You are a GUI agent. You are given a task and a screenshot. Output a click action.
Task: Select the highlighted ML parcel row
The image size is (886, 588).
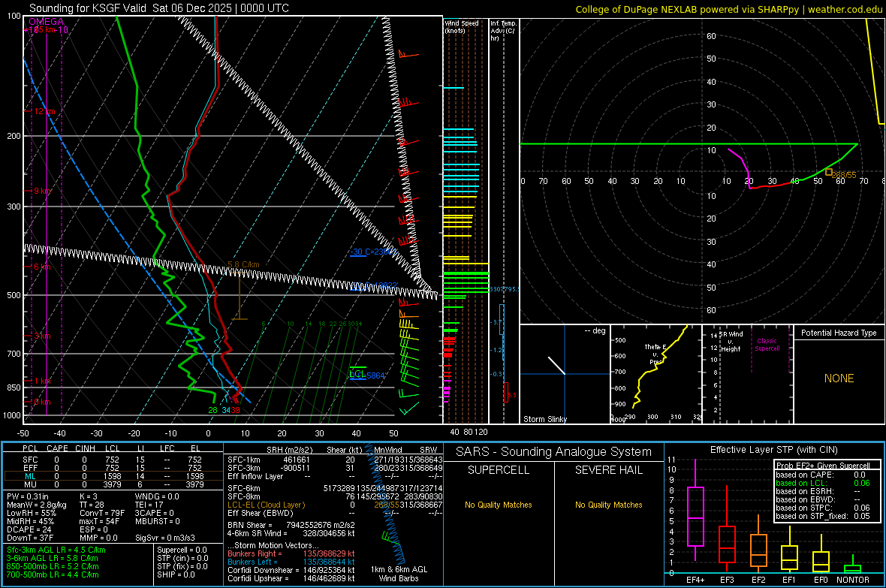(x=113, y=476)
